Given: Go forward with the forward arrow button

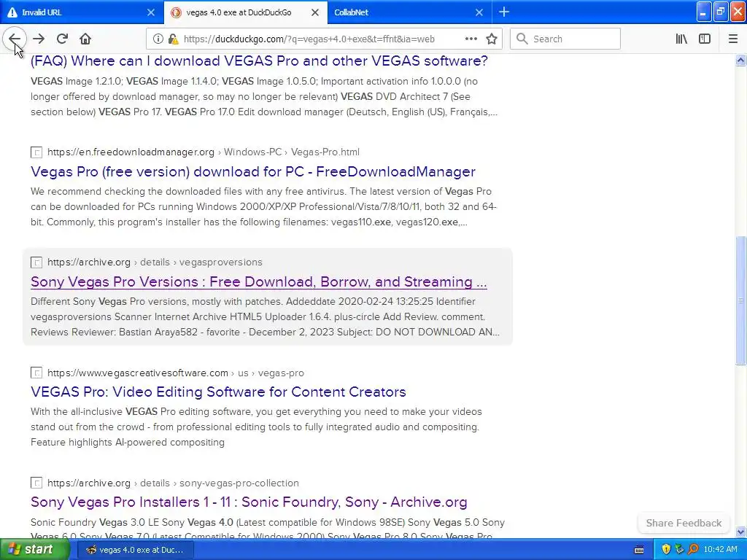Looking at the screenshot, I should [39, 39].
